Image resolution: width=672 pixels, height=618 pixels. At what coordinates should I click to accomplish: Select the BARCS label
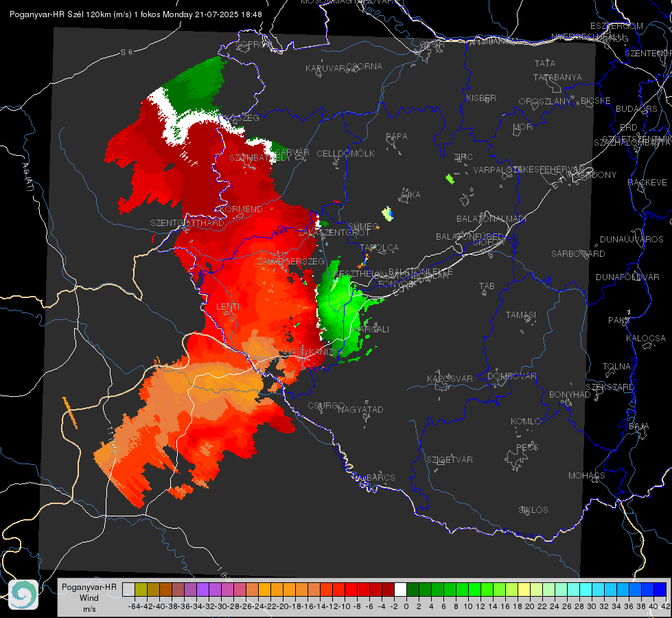[380, 477]
